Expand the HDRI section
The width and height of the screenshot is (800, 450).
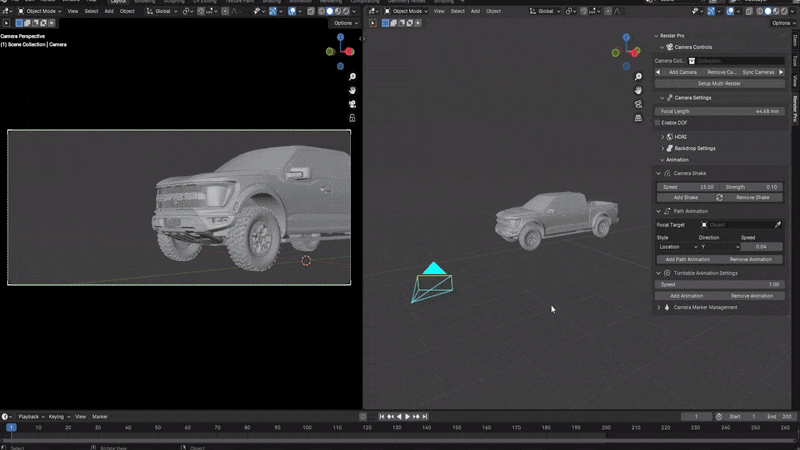click(662, 137)
